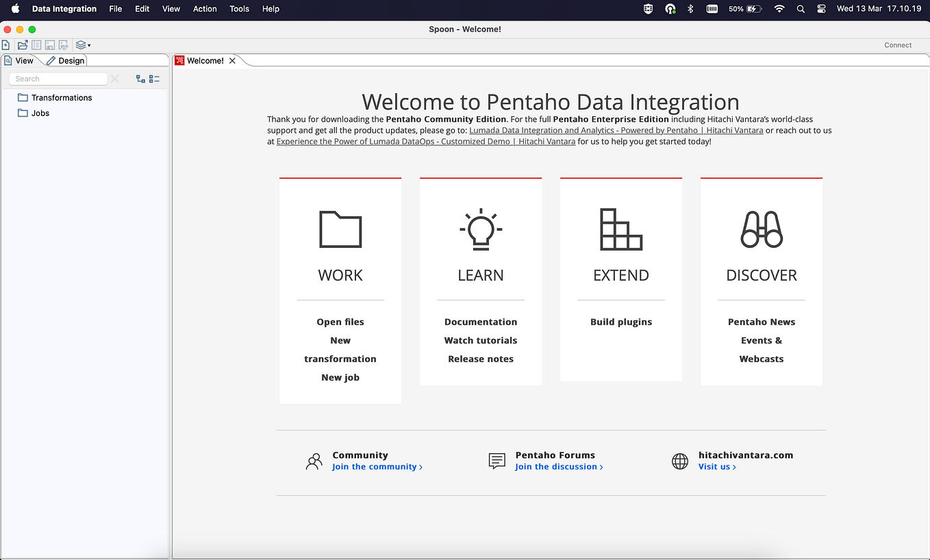Click the DISCOVER binoculars icon
The height and width of the screenshot is (560, 930).
pyautogui.click(x=762, y=230)
